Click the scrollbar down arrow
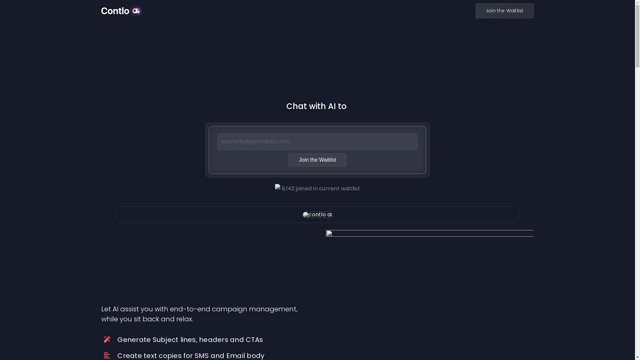Screen dimensions: 640x360 point(637,358)
